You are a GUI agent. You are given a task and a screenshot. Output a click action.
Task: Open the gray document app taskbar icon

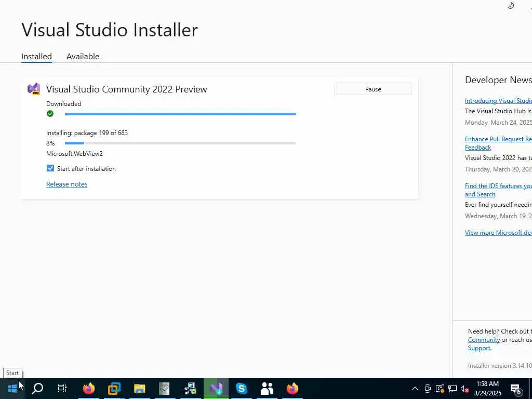(164, 389)
